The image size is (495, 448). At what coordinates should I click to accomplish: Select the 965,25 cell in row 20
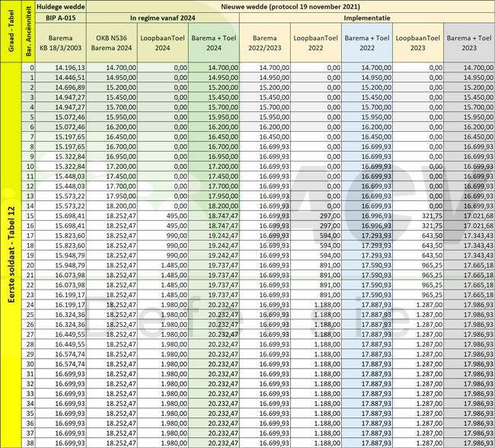point(418,265)
